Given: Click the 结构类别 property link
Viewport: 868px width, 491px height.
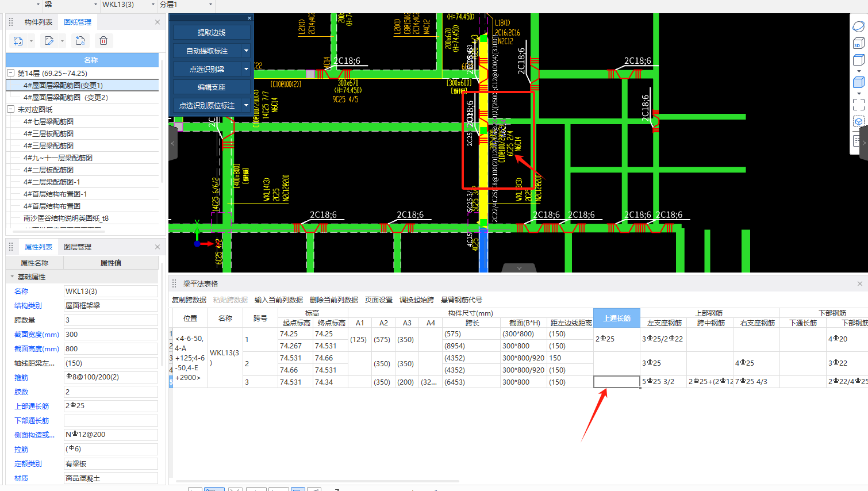Looking at the screenshot, I should click(28, 305).
